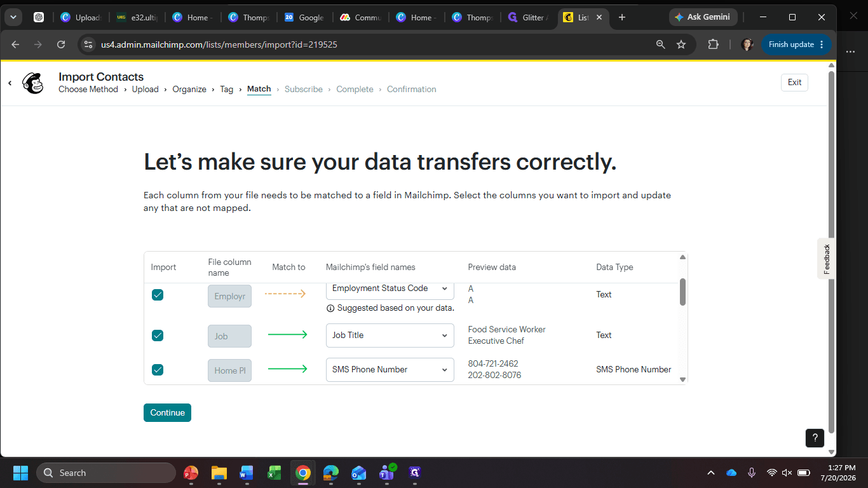Screen dimensions: 868x488
Task: Open Outlook from the taskbar
Action: click(x=359, y=473)
